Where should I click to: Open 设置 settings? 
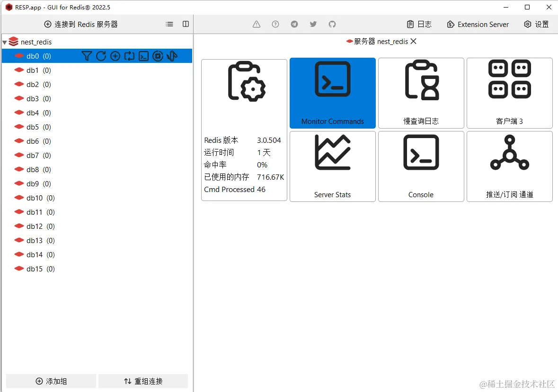point(537,24)
